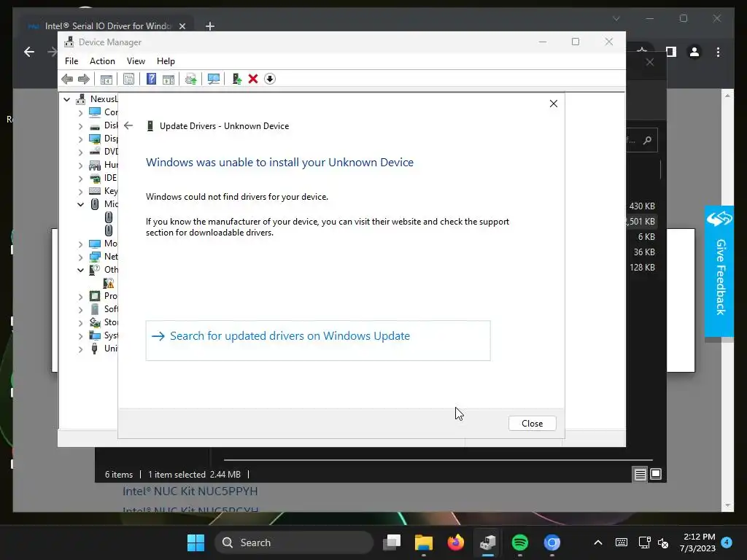The height and width of the screenshot is (560, 747).
Task: Launch Firefox from the taskbar
Action: (456, 542)
